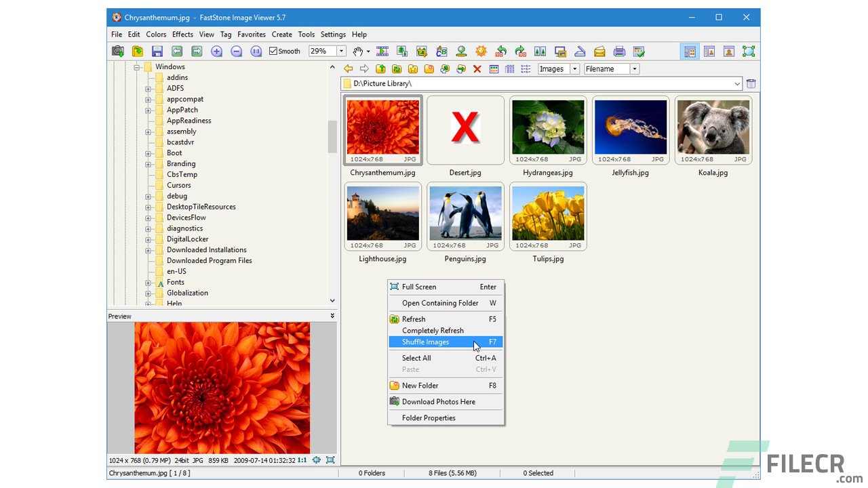Open the Colors menu
The image size is (868, 488).
156,35
